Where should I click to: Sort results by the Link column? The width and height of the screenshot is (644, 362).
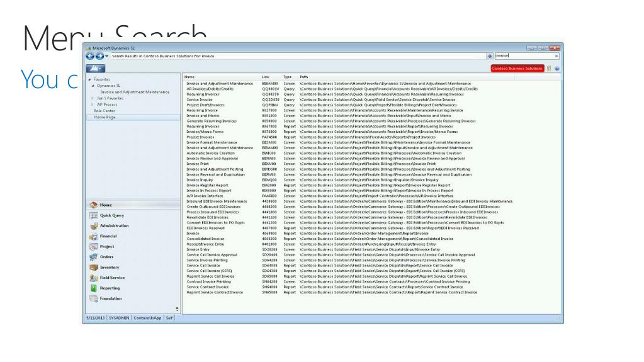(266, 77)
